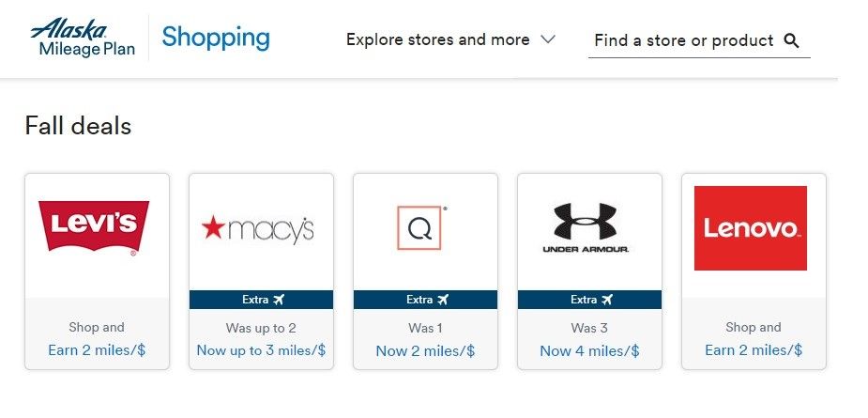
Task: Click Earn 2 miles/$ under Levi's
Action: (x=97, y=350)
